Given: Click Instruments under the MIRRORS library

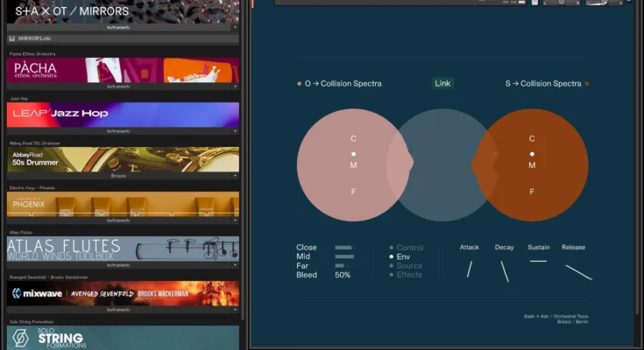Looking at the screenshot, I should (118, 27).
